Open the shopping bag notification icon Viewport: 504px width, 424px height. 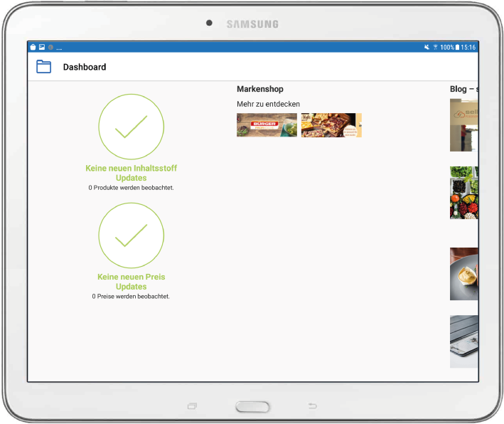click(33, 47)
